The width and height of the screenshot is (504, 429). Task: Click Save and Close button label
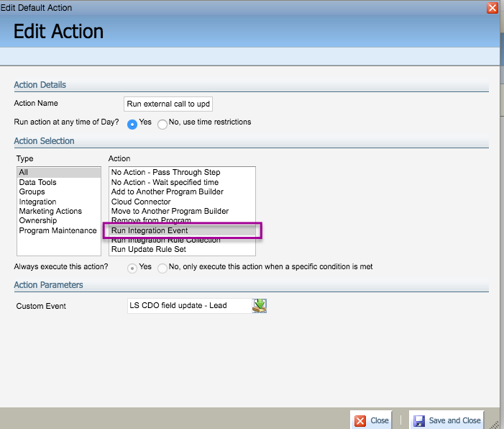point(454,420)
